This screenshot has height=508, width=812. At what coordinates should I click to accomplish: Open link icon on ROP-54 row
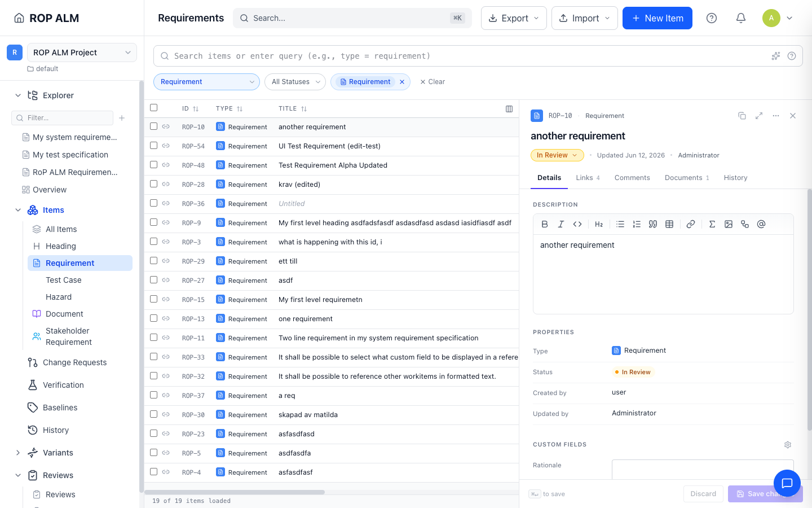point(166,146)
